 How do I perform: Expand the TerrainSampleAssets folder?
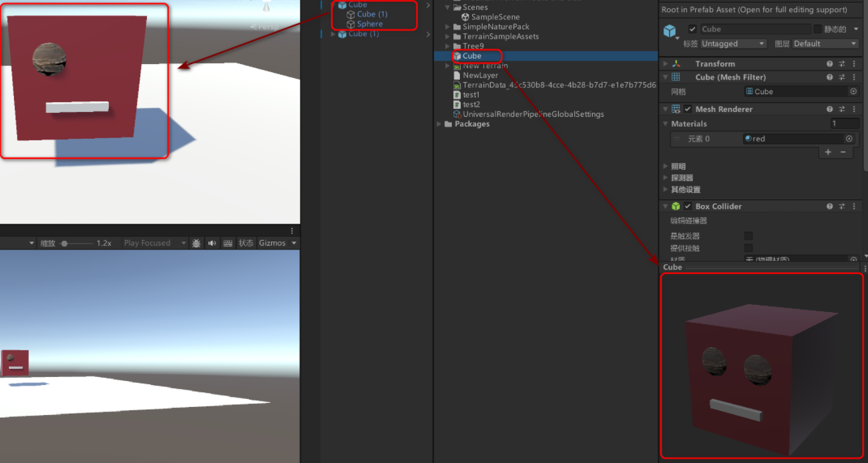448,36
